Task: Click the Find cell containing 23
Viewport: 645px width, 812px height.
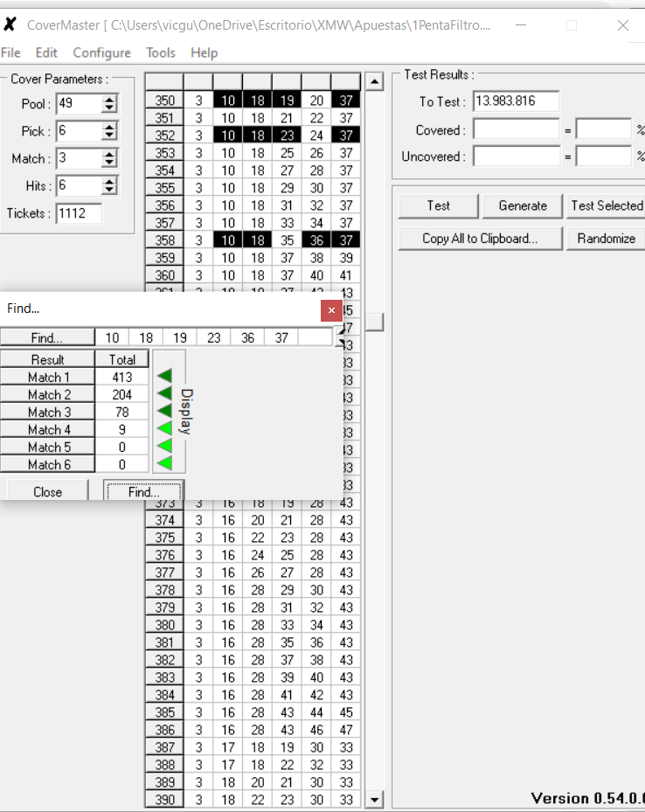Action: point(214,337)
